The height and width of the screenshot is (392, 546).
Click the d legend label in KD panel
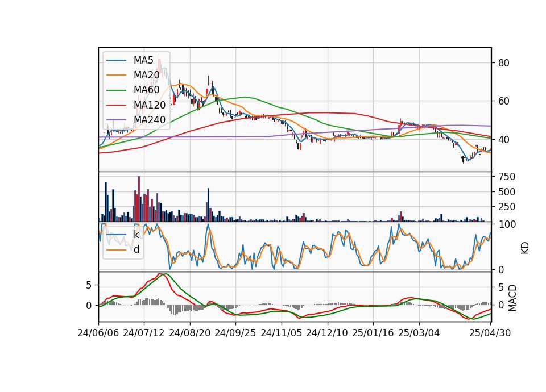coord(136,249)
